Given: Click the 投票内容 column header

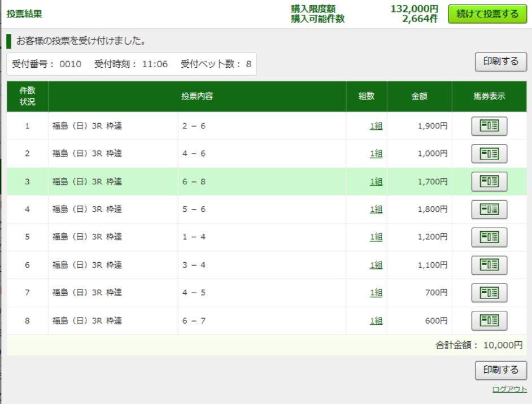Looking at the screenshot, I should click(197, 96).
